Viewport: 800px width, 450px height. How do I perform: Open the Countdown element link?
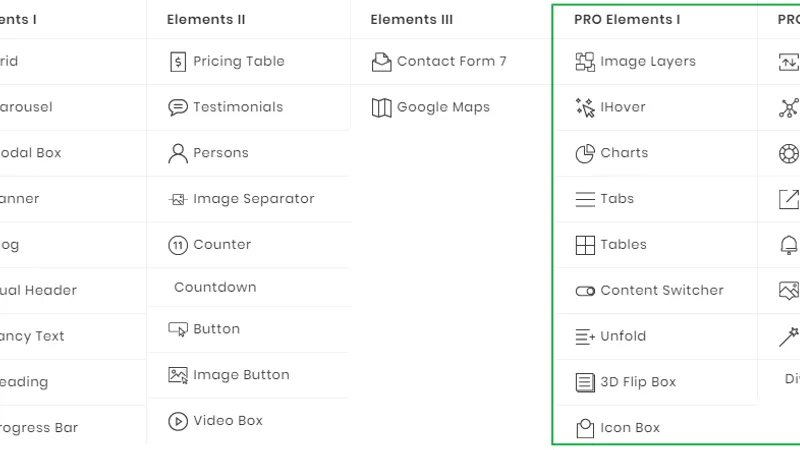click(x=215, y=287)
